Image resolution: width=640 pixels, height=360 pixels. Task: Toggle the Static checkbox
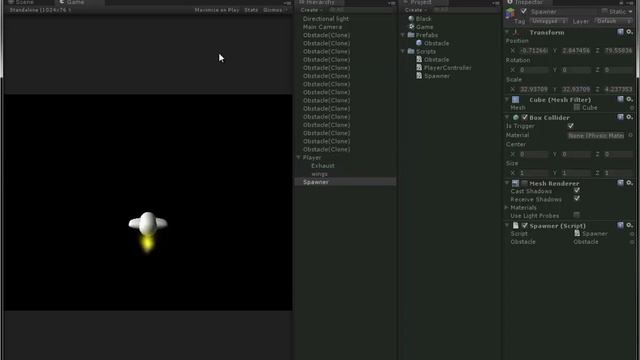[604, 11]
